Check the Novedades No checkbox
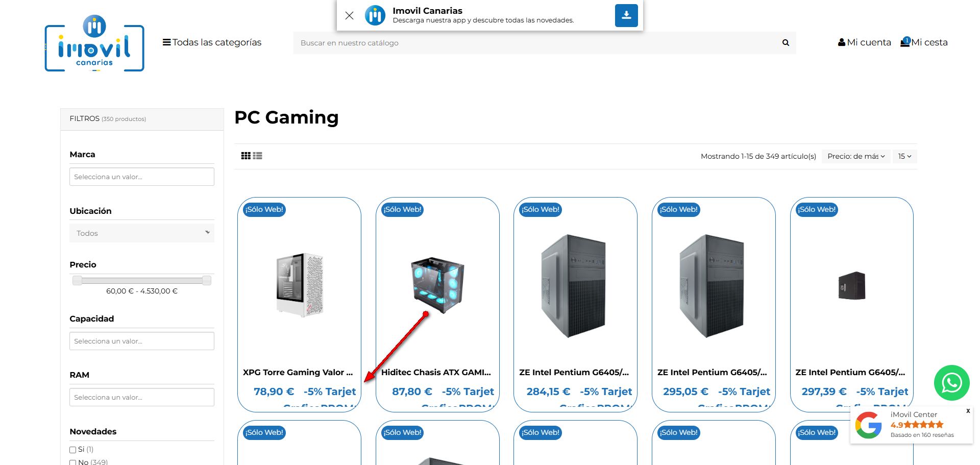Screen dimensions: 980x465 pyautogui.click(x=72, y=462)
